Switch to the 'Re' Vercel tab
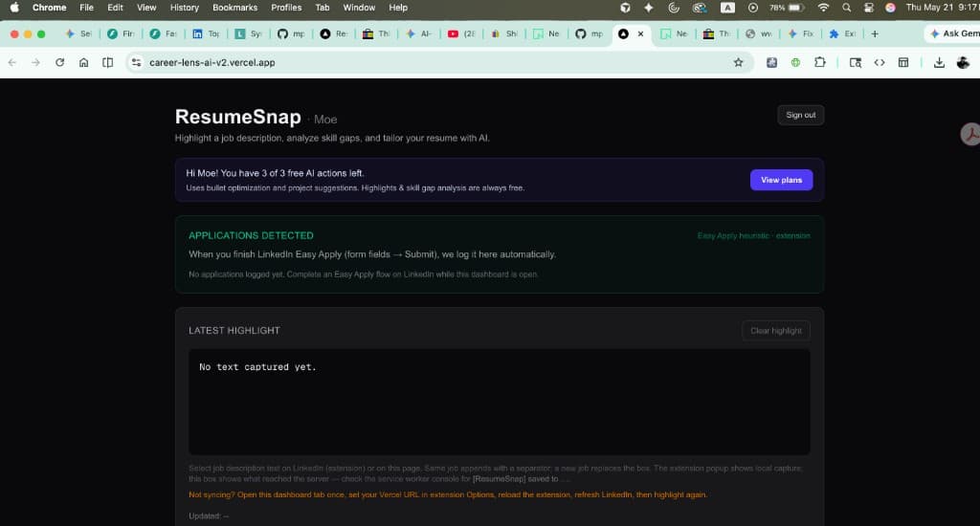Image resolution: width=980 pixels, height=526 pixels. tap(334, 33)
